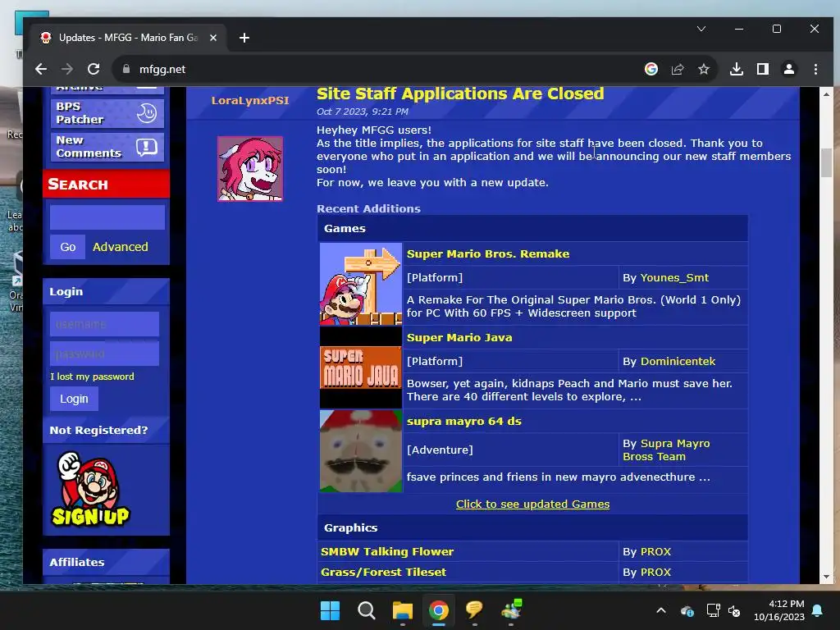Bookmark this page with star icon
840x630 pixels.
point(703,69)
